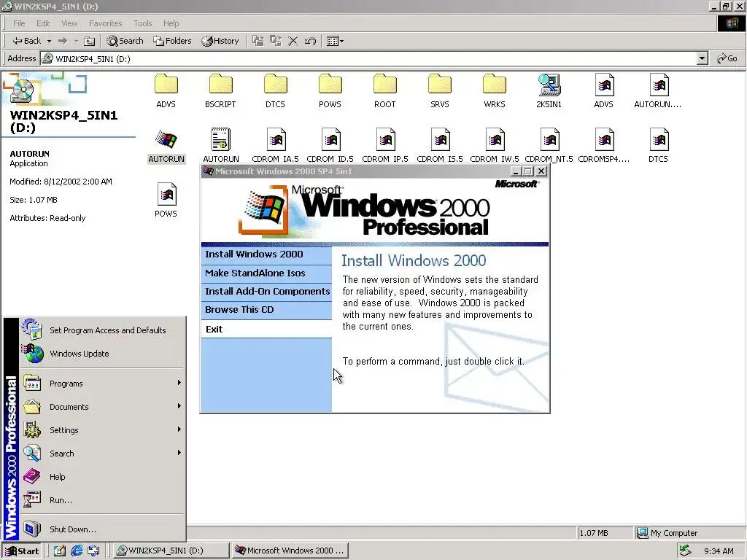This screenshot has height=560, width=747.
Task: Toggle the Folders pane
Action: [x=172, y=41]
